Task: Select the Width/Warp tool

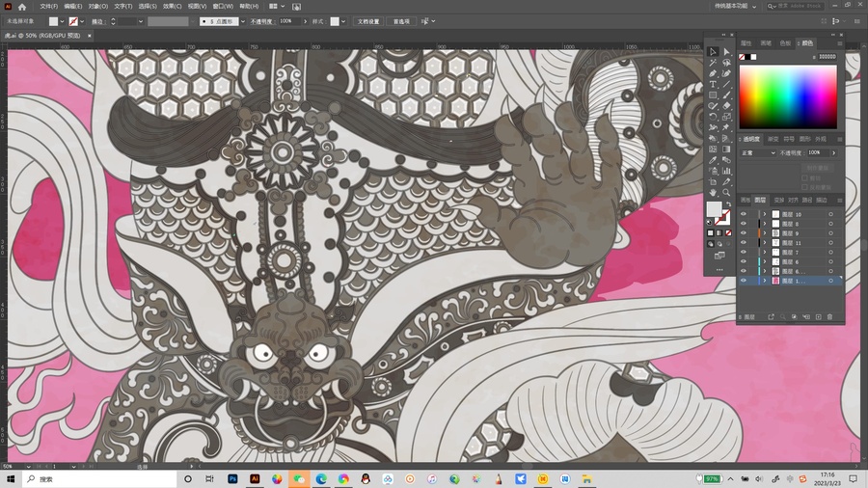Action: coord(713,127)
